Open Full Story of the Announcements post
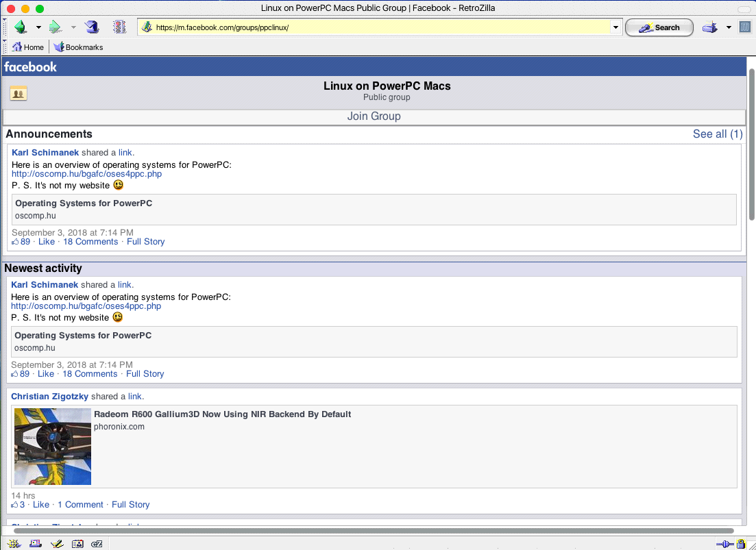The height and width of the screenshot is (550, 756). (x=145, y=242)
